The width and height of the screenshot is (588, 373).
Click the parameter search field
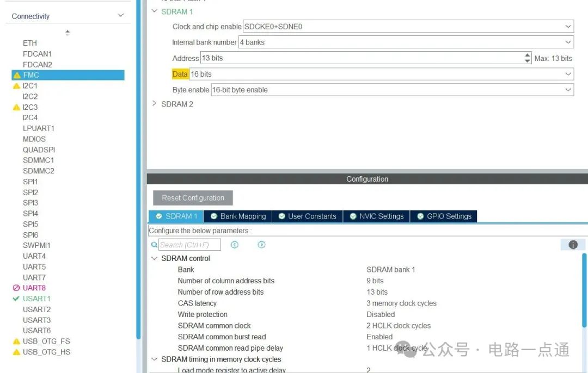point(189,245)
